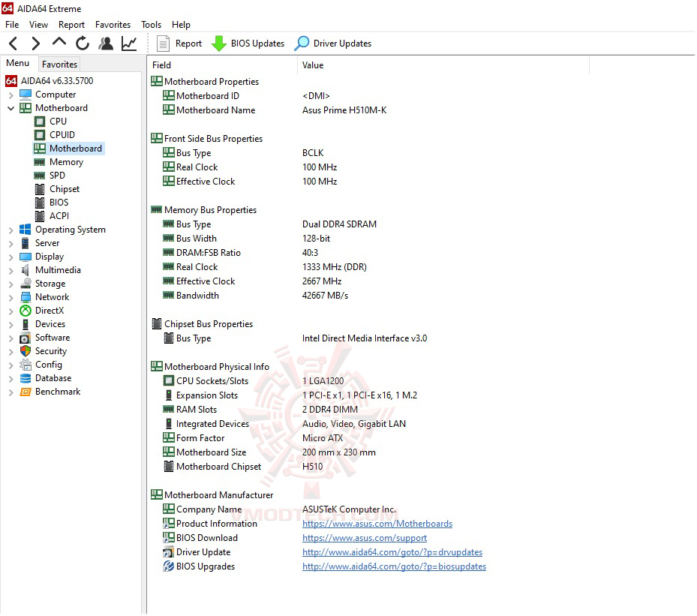Select the CPU Sockets/Slots row
Screen dimensions: 697x616
tap(253, 381)
